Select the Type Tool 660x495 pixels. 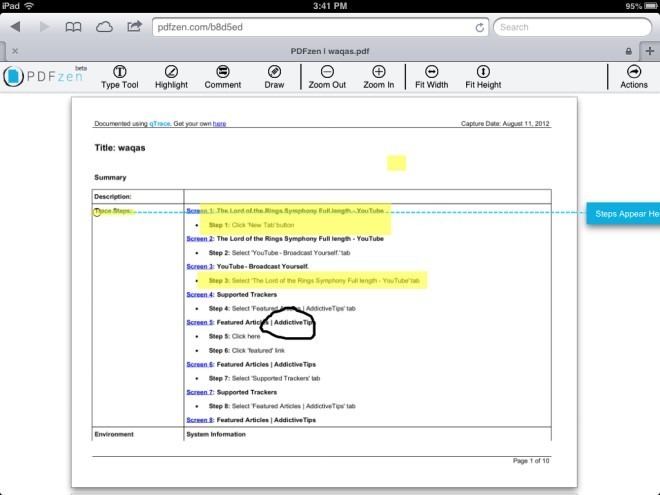click(120, 77)
